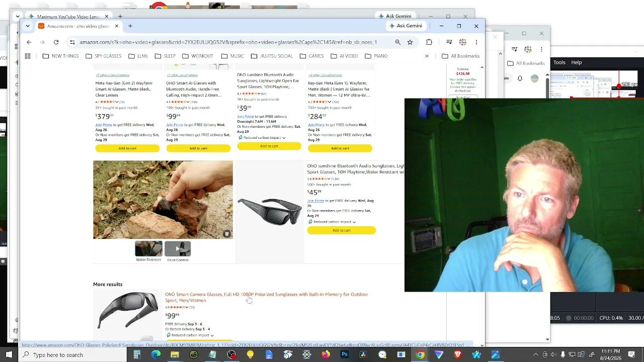Expand the tab search dropdown of Amazon window

[x=28, y=26]
